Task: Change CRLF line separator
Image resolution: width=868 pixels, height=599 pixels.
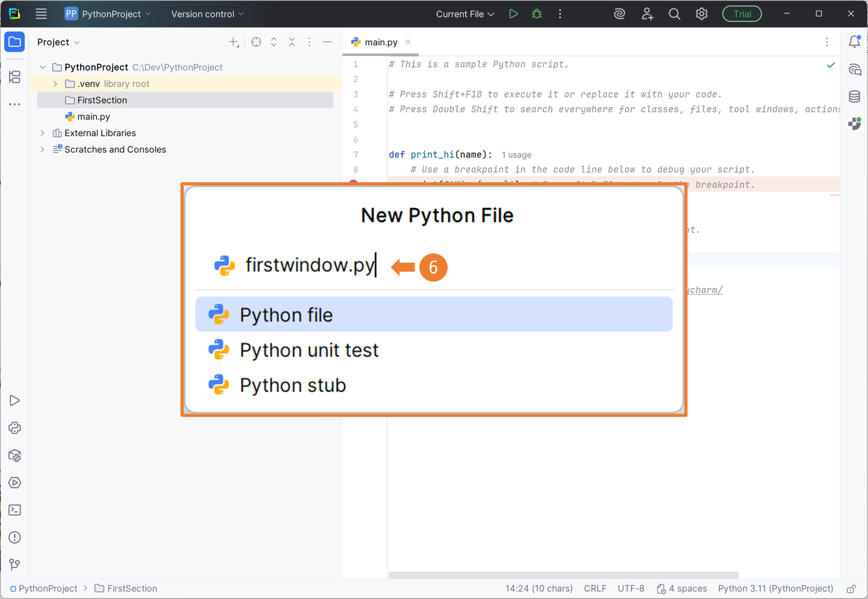Action: 595,589
